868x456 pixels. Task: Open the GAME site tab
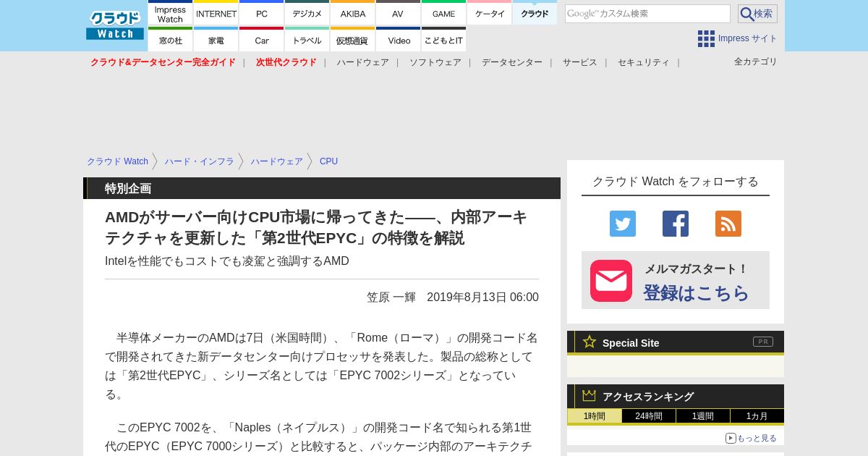(444, 13)
